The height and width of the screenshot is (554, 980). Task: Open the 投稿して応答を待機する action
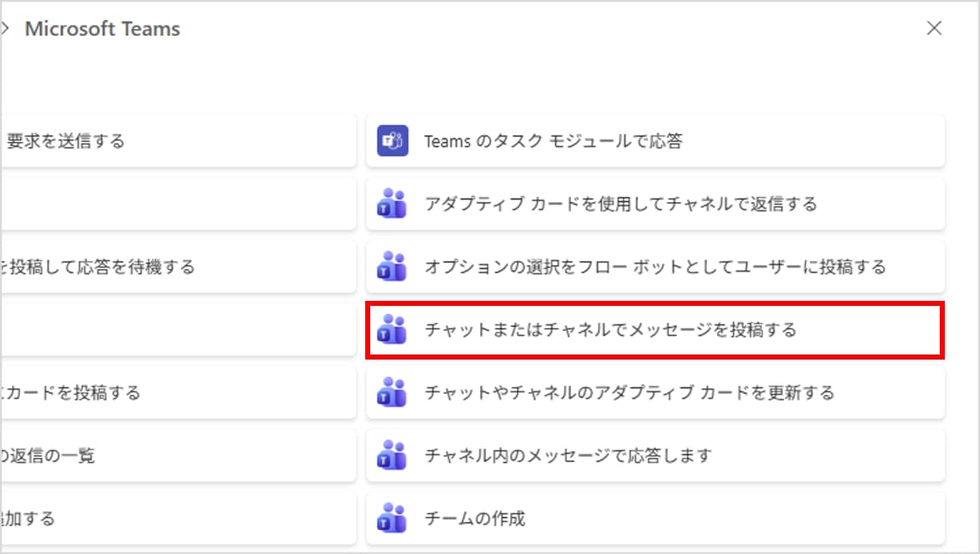(x=101, y=267)
